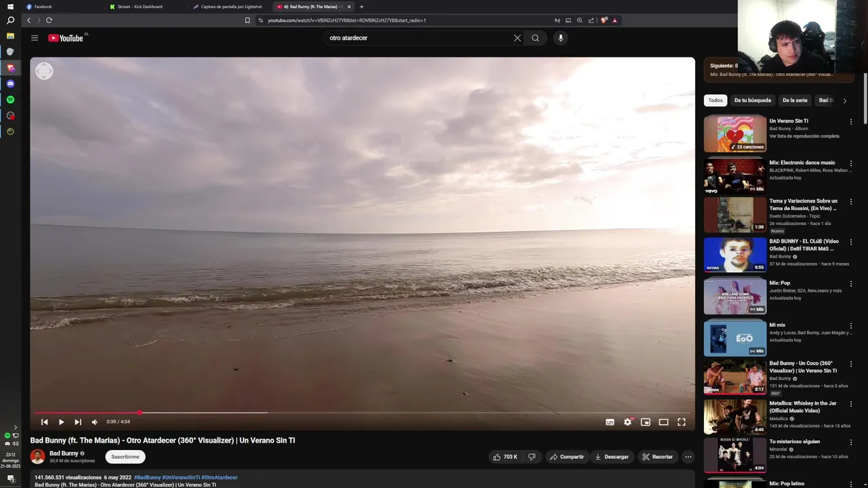Switch to the miniplayer
This screenshot has width=868, height=488.
tap(646, 422)
